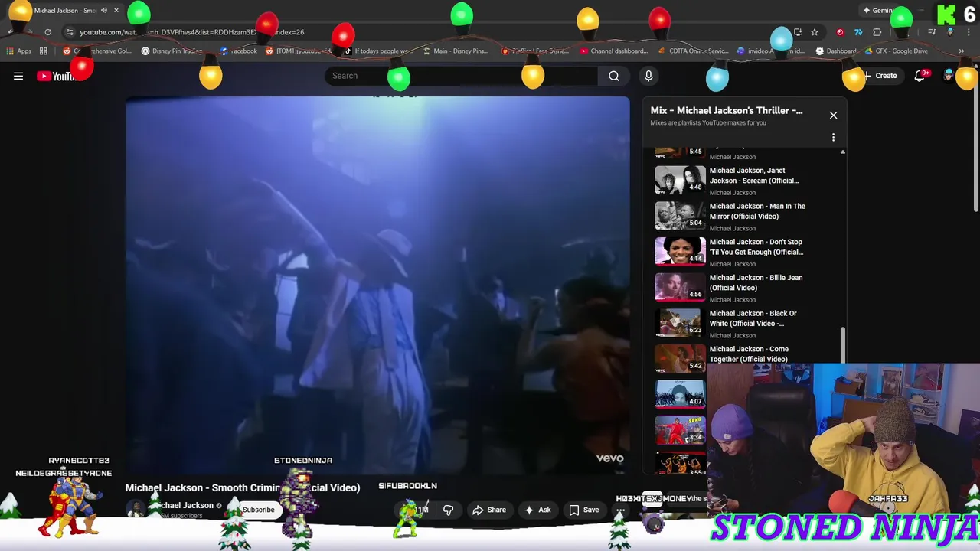Open the Apps bookmark shortcut

click(19, 51)
